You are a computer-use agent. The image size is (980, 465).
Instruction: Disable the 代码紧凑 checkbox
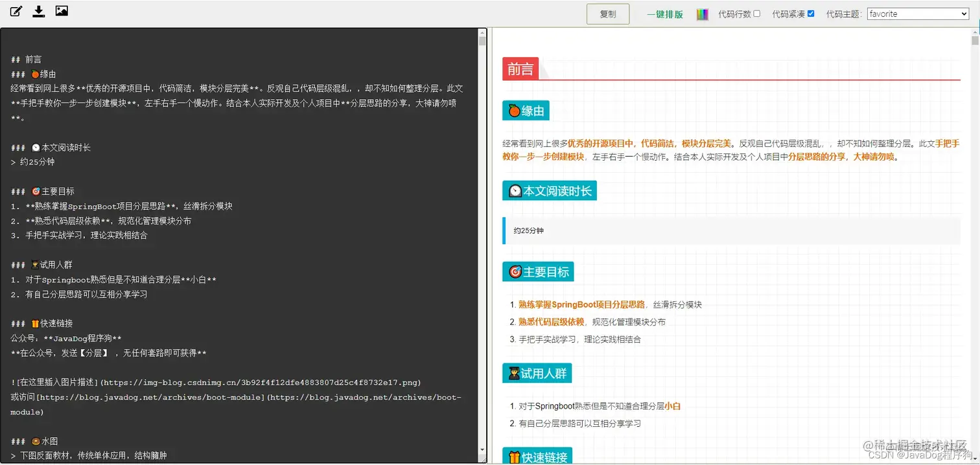coord(810,13)
